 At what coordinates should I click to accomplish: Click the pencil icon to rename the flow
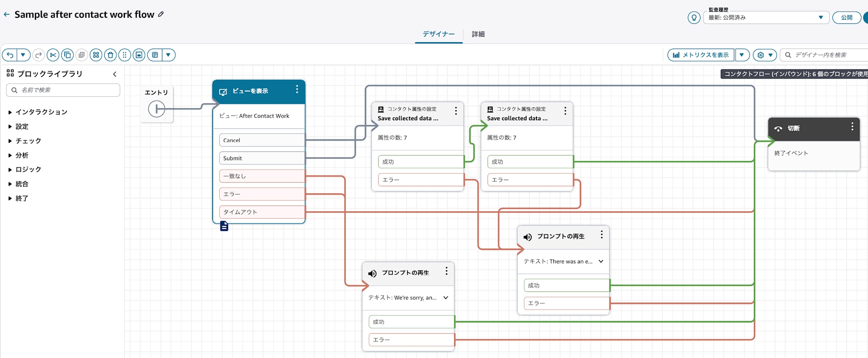pyautogui.click(x=161, y=14)
